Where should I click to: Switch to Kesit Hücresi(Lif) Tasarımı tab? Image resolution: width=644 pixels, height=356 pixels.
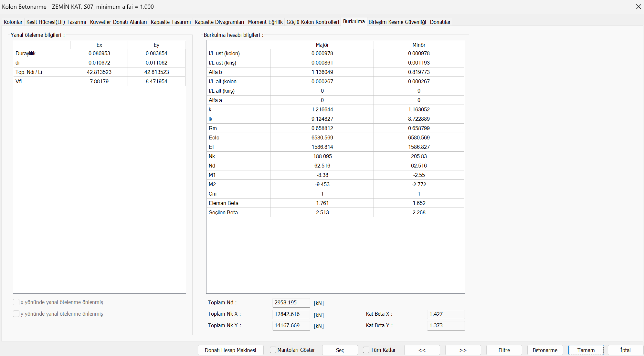(56, 22)
